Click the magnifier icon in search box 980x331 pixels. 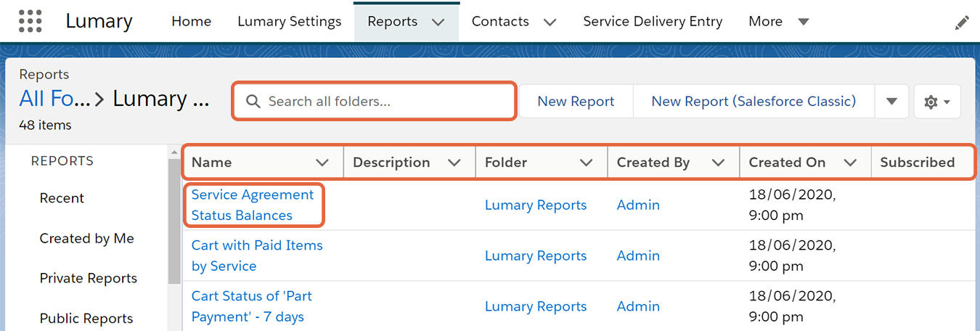pyautogui.click(x=253, y=102)
